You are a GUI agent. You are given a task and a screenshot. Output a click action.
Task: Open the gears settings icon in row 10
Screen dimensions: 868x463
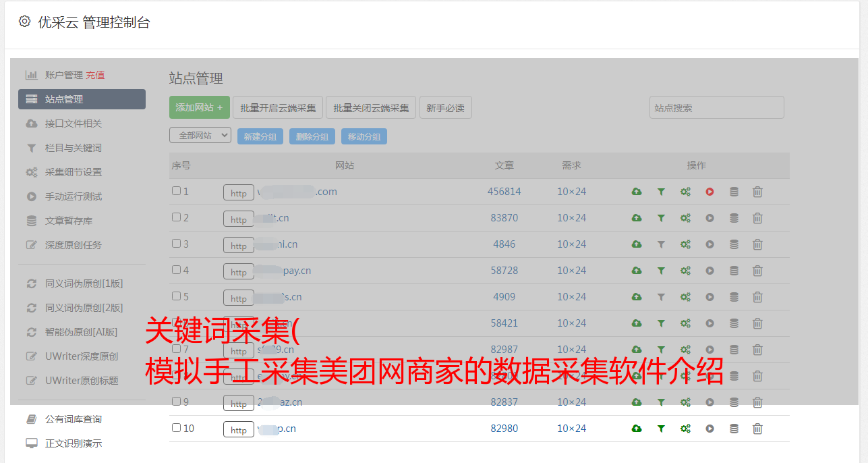(685, 429)
